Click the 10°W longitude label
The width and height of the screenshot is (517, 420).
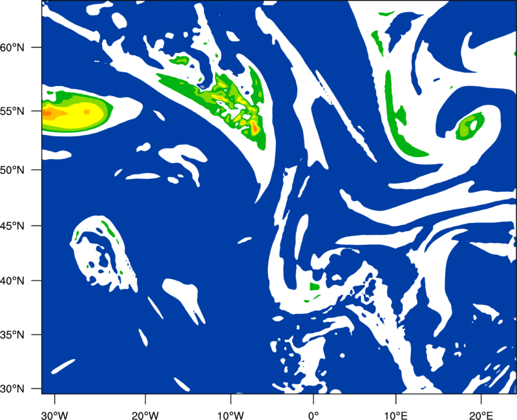click(231, 415)
